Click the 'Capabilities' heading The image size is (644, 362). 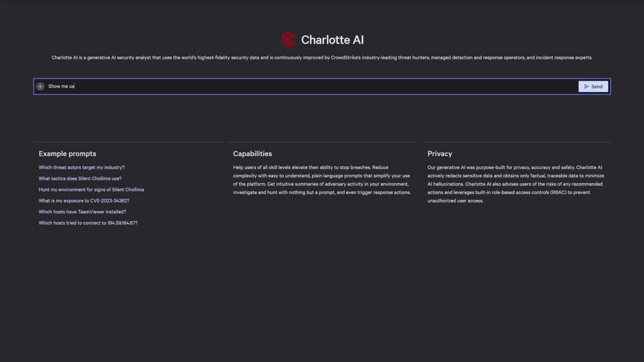[x=253, y=154]
